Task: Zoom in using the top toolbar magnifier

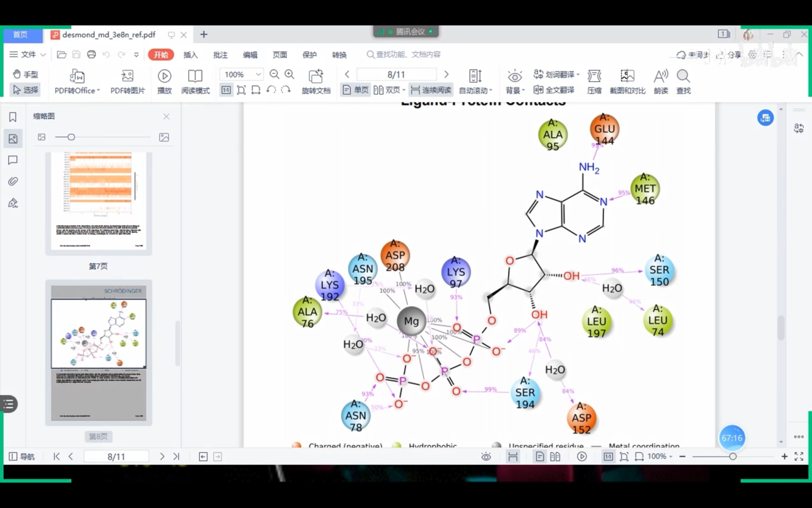Action: click(290, 74)
